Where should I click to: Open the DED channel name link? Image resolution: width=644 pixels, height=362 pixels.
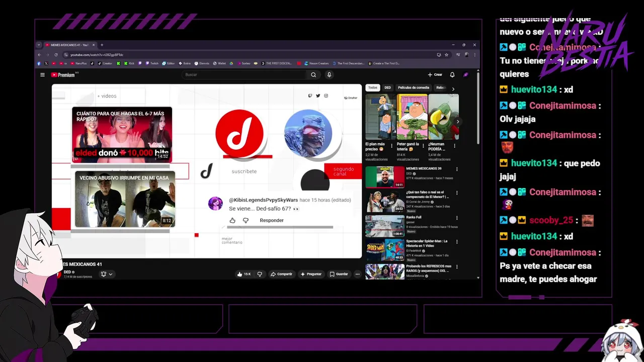(67, 272)
